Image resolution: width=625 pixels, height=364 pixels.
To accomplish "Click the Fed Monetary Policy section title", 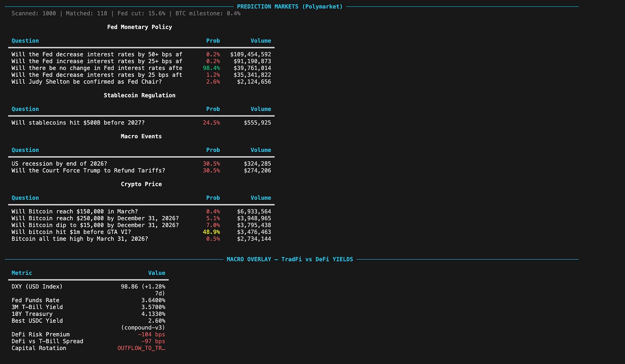I will click(x=140, y=27).
